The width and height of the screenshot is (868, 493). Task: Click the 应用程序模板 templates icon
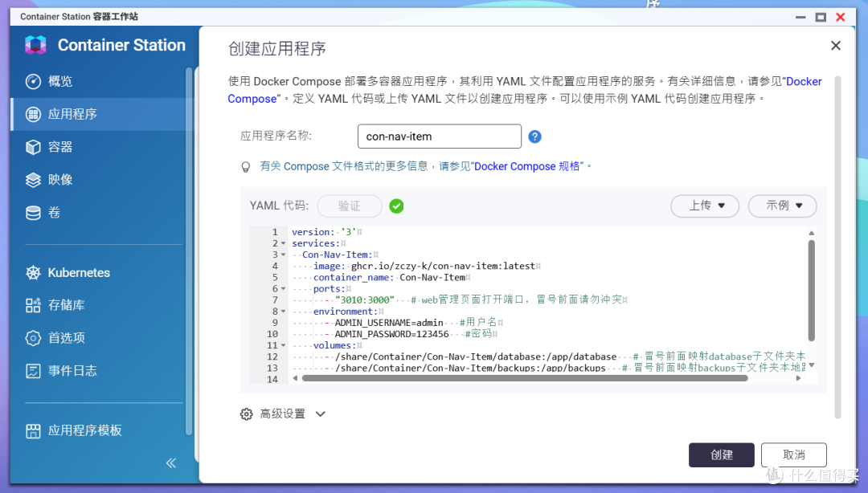coord(33,430)
